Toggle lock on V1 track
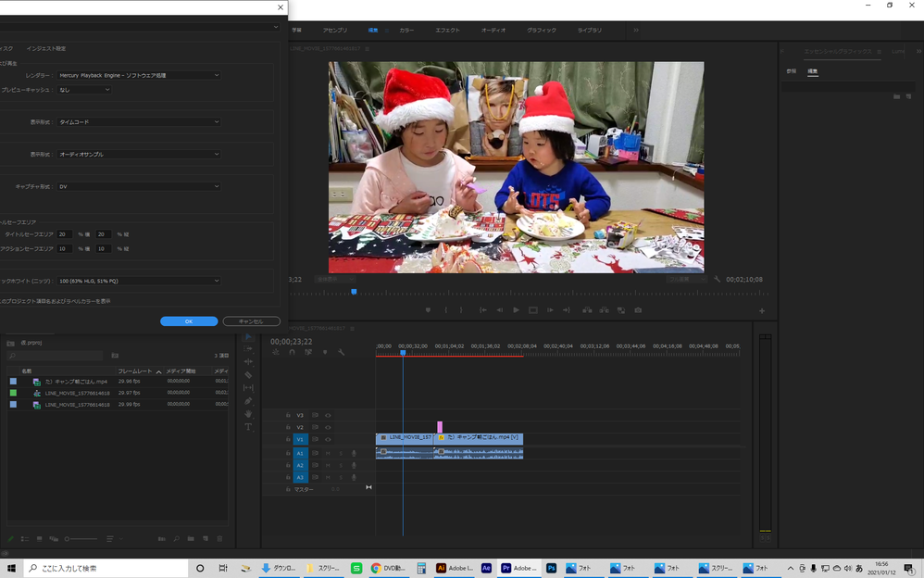This screenshot has height=578, width=924. point(288,439)
